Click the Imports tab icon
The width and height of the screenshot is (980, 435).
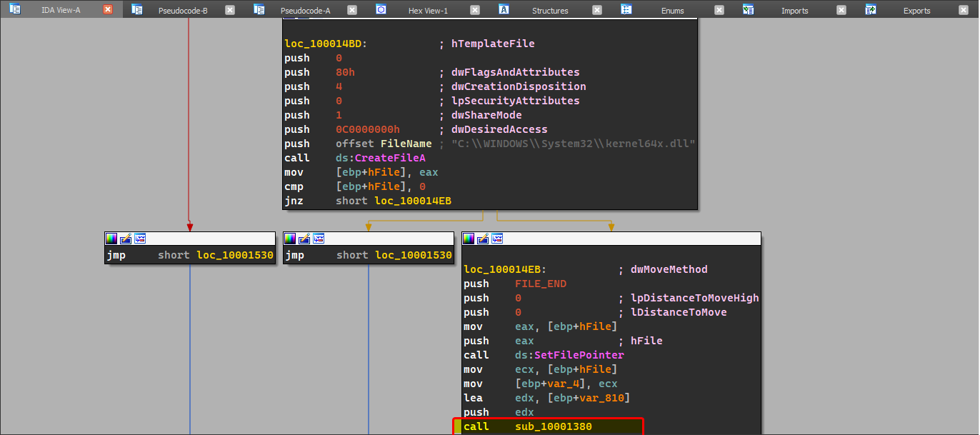tap(749, 10)
